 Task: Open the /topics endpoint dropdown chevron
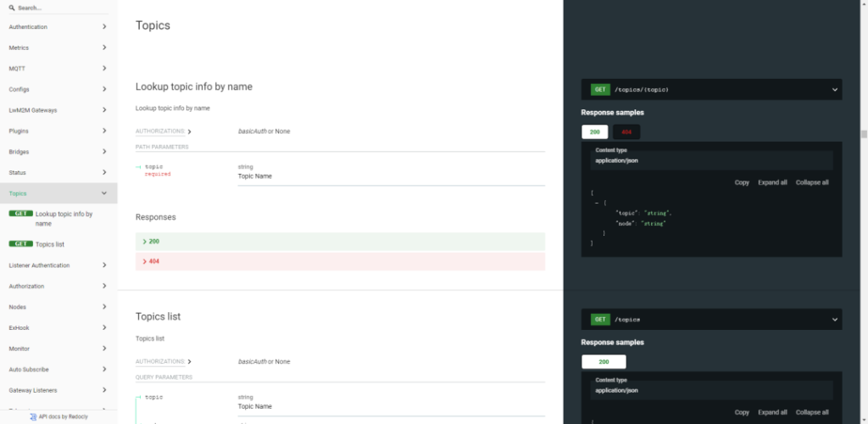tap(835, 320)
